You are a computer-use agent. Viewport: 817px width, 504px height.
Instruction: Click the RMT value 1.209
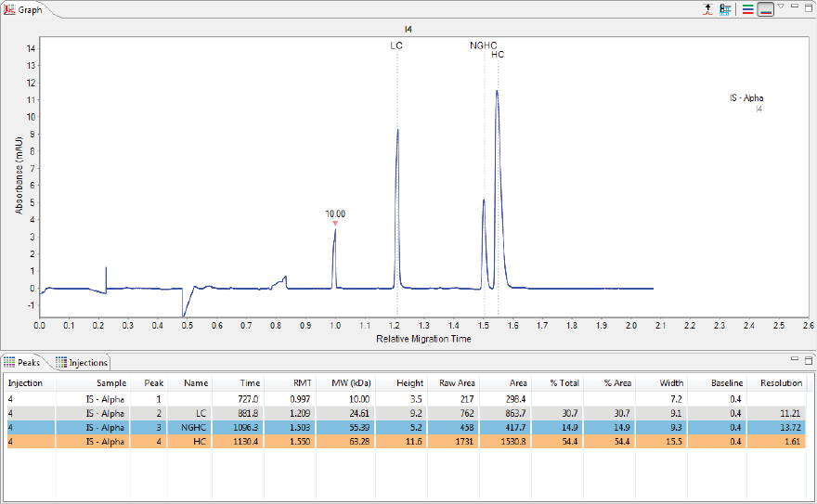(x=300, y=413)
